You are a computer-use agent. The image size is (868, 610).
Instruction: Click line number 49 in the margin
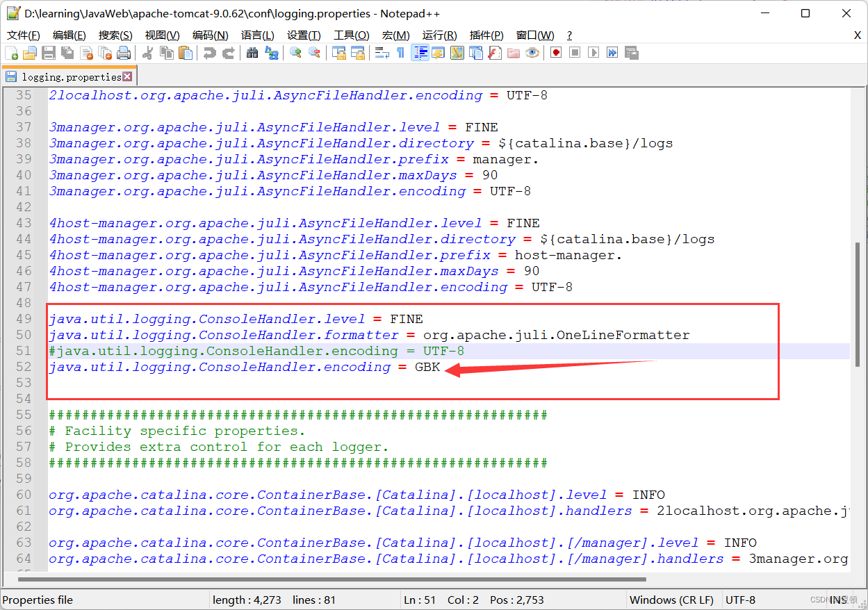click(x=24, y=319)
